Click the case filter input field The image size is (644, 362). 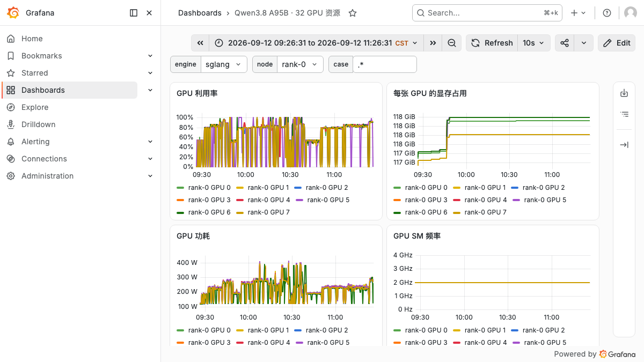[x=385, y=64]
